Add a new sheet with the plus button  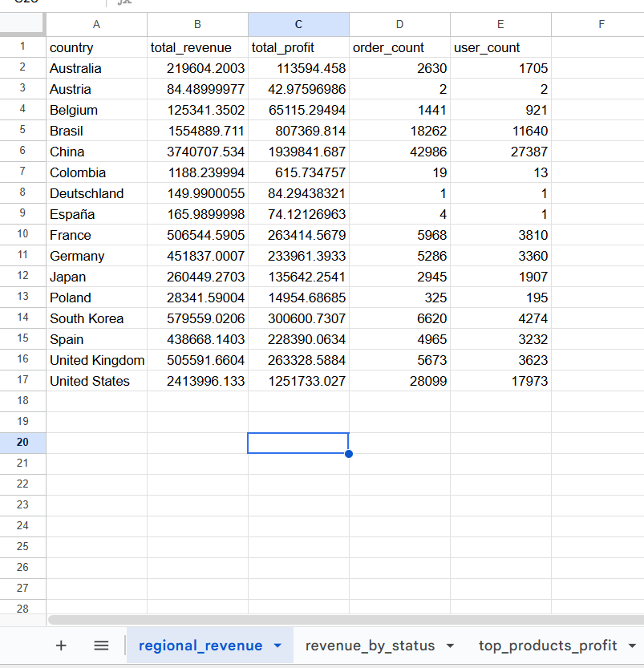pos(61,646)
